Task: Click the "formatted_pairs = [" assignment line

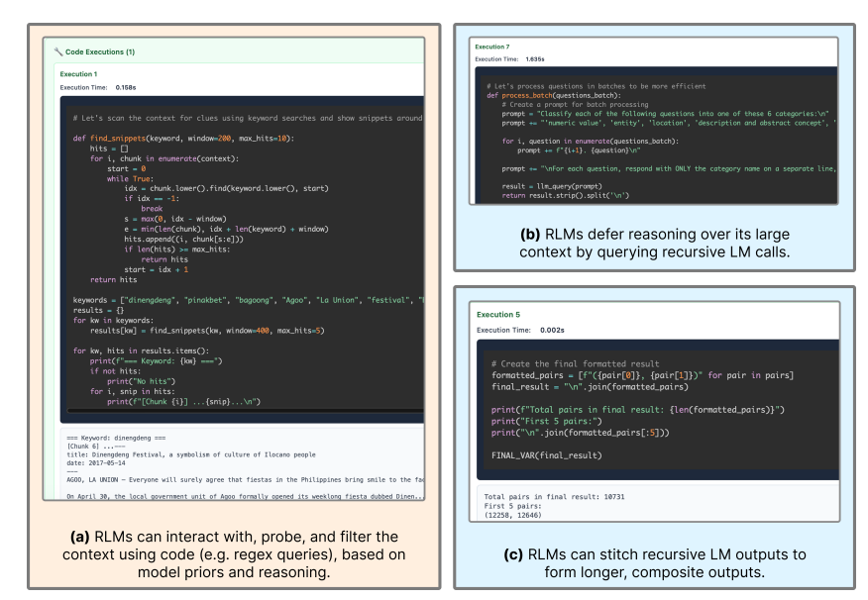Action: [642, 375]
